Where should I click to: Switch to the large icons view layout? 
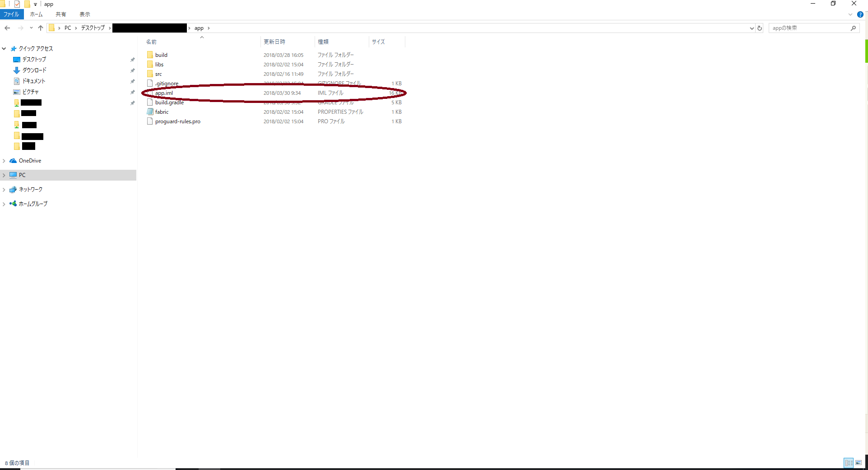coord(859,463)
